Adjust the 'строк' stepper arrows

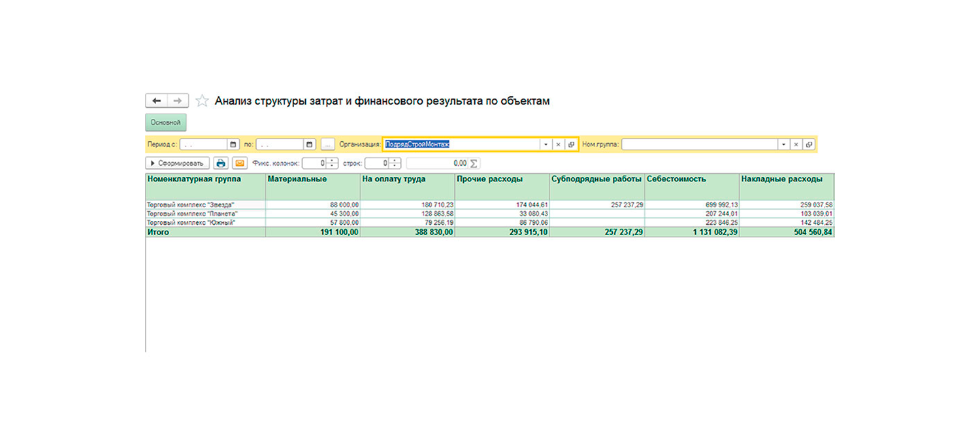395,163
